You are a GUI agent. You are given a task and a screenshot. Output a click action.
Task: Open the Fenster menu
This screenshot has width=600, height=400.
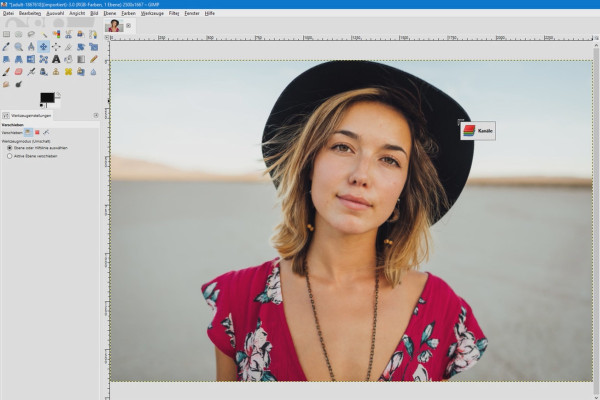pos(192,13)
